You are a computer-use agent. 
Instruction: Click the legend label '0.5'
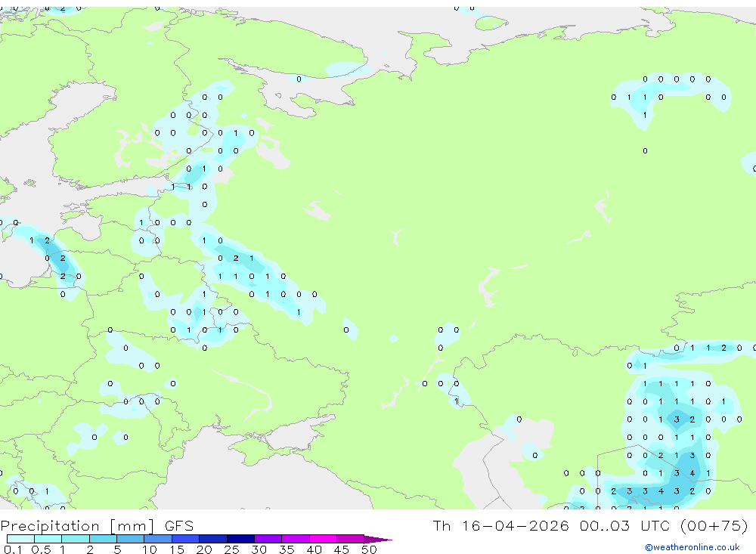(x=41, y=549)
